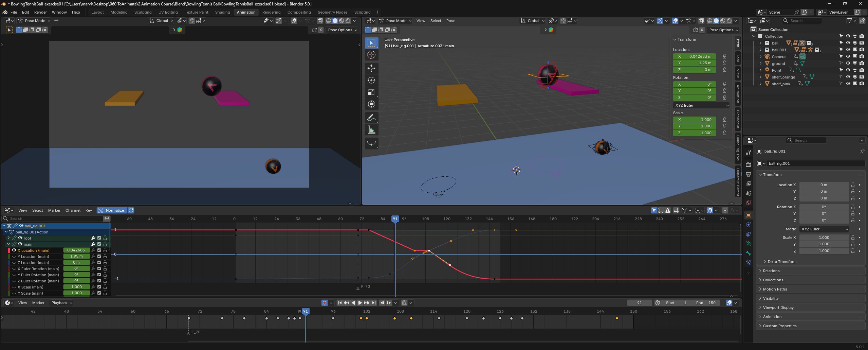Select the Annotate pencil tool

[371, 118]
